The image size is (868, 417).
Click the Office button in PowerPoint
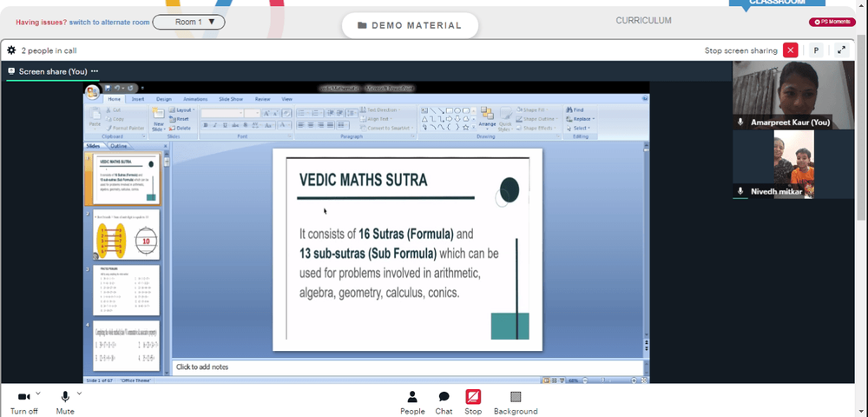pos(92,91)
